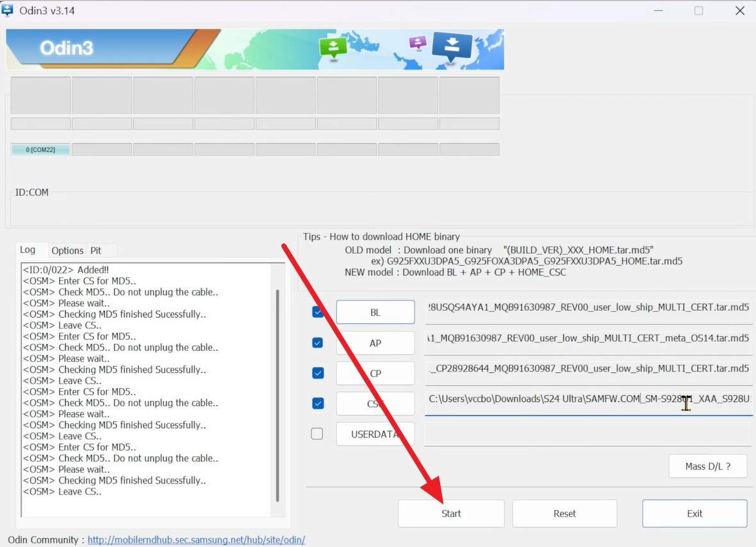Click the '<ID:0/022> Added!!' log line
Screen dimensions: 756x547
click(x=65, y=270)
